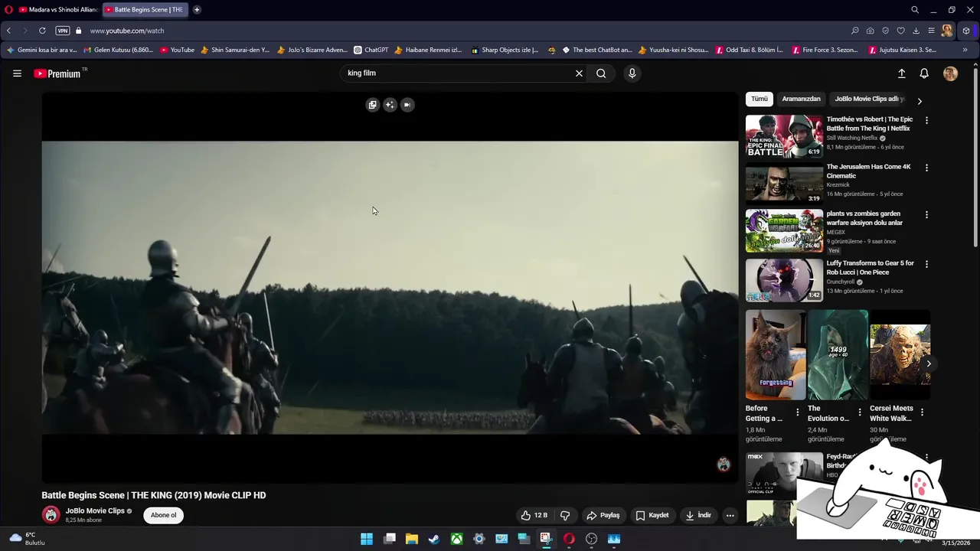The width and height of the screenshot is (980, 551).
Task: Add page to bookmarks heart icon
Action: point(900,31)
